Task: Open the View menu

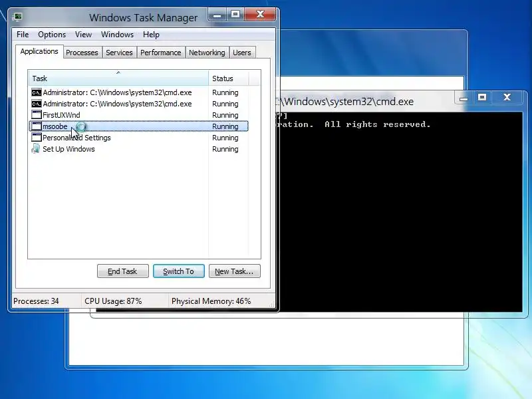Action: tap(84, 35)
